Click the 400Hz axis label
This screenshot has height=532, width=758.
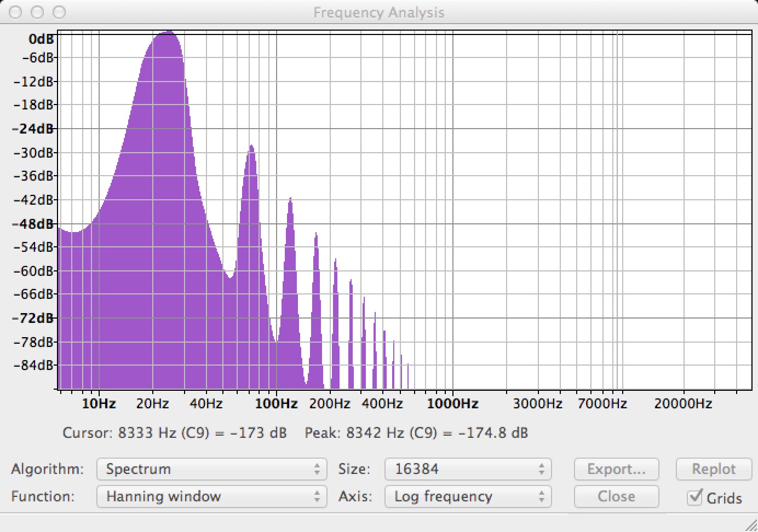[x=382, y=404]
